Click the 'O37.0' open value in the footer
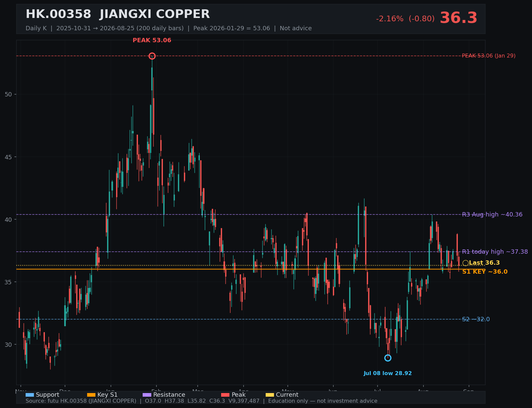Viewport: 532px width, 408px height. [x=153, y=401]
